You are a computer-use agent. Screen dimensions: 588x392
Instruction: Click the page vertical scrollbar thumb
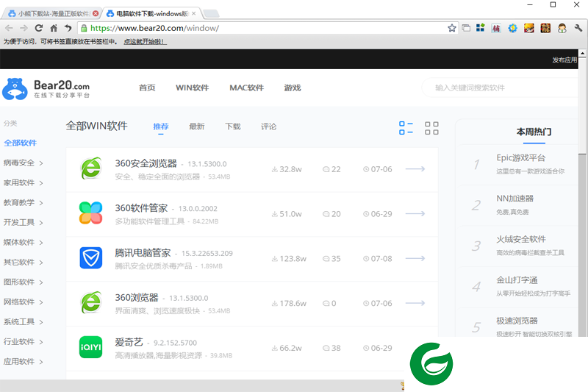(582, 106)
